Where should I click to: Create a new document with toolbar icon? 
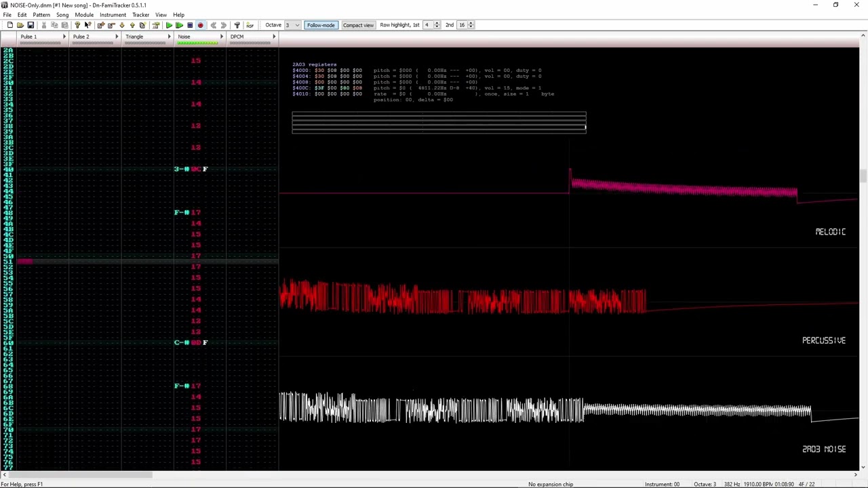(x=10, y=25)
